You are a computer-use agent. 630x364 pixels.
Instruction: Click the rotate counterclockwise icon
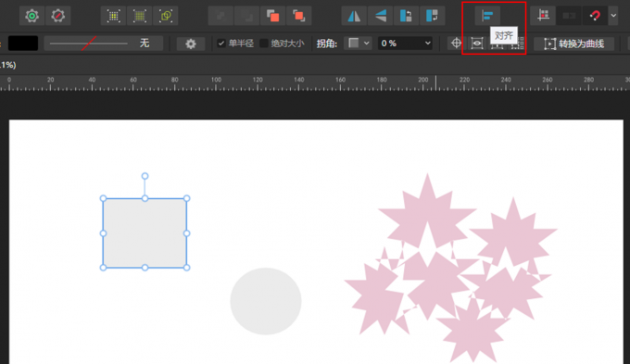coord(406,16)
